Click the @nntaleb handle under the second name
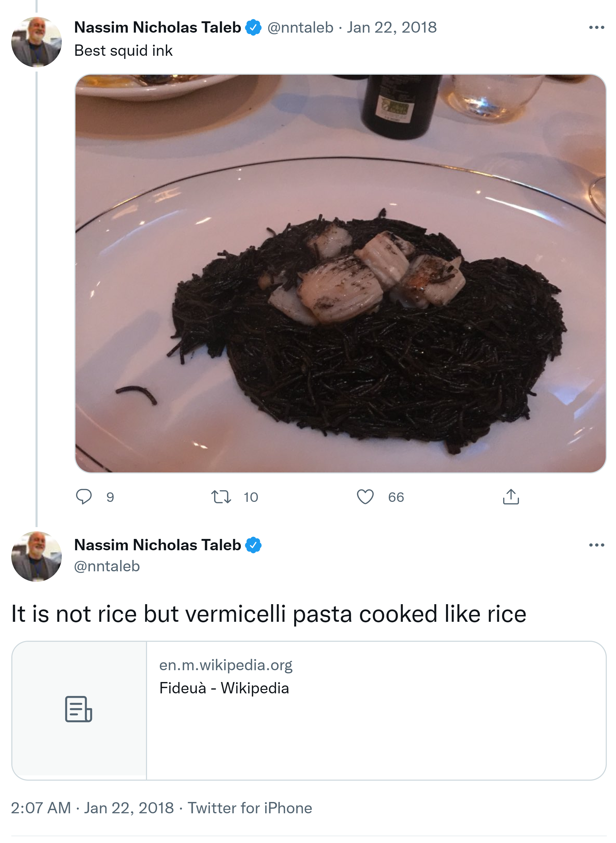 [x=107, y=566]
